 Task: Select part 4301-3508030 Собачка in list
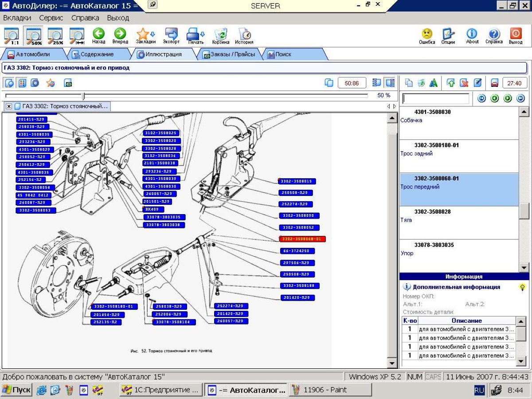[459, 123]
